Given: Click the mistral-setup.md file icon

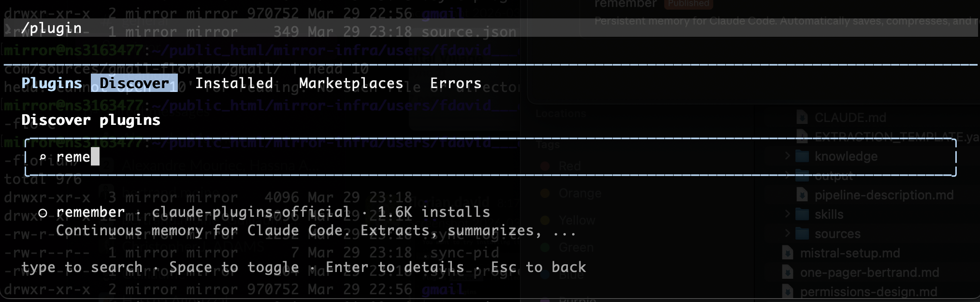Looking at the screenshot, I should click(x=788, y=253).
